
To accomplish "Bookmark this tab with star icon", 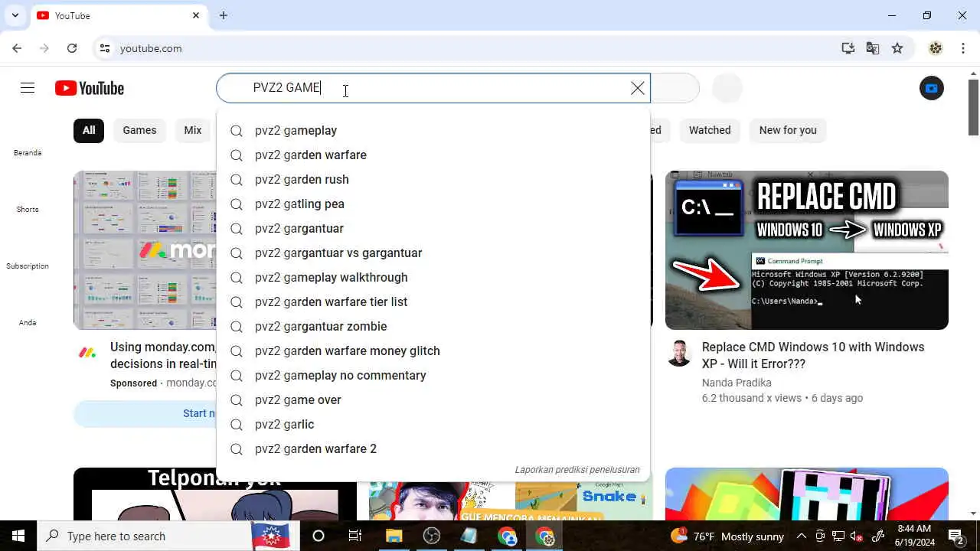I will point(897,48).
